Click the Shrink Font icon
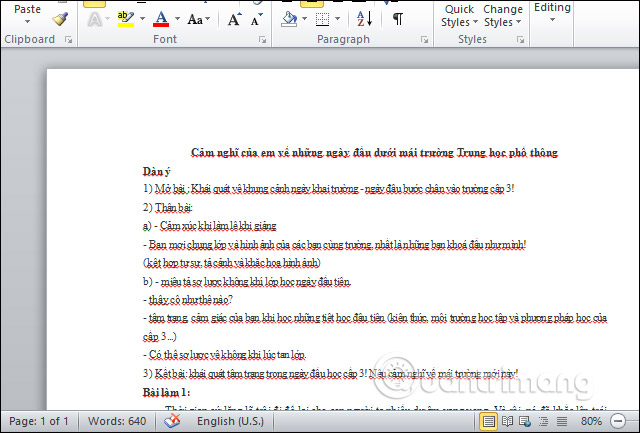The image size is (640, 433). [x=257, y=19]
